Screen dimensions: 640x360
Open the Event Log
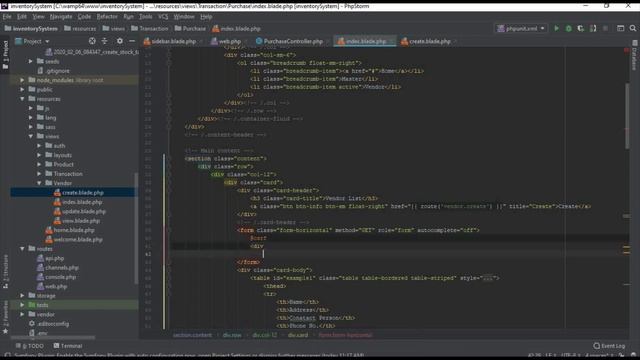tap(609, 346)
